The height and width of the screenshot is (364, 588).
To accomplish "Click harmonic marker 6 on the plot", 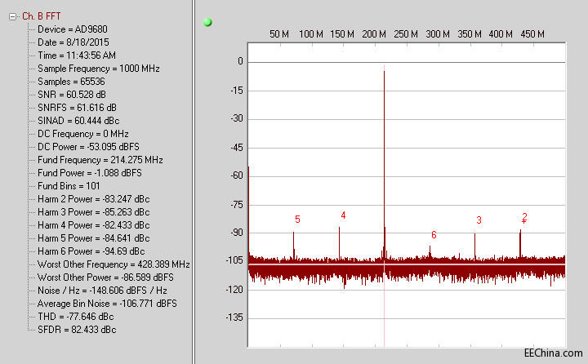I will coord(434,235).
